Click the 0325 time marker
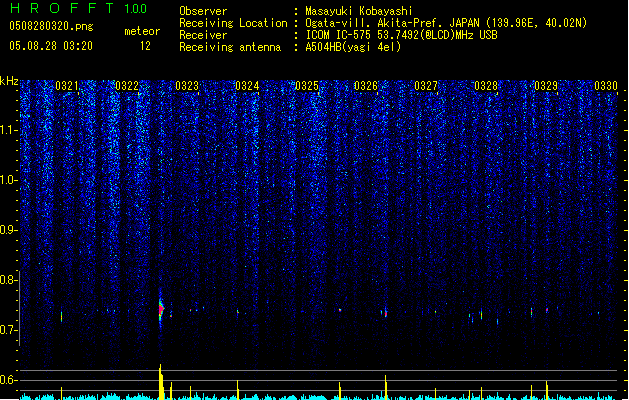 [x=306, y=86]
